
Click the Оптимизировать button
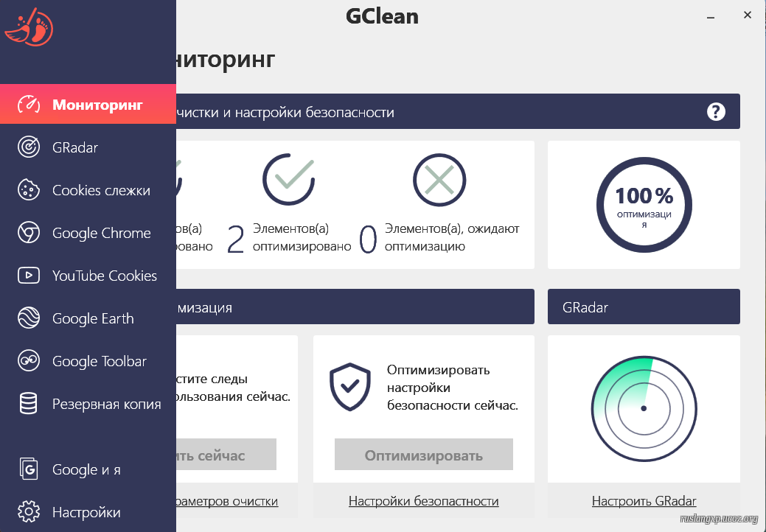(423, 455)
